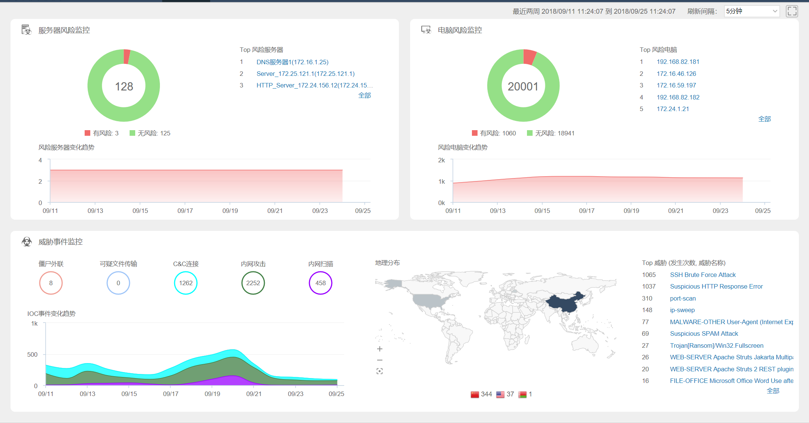Click the C&C连接 circle showing 1262

click(x=185, y=283)
